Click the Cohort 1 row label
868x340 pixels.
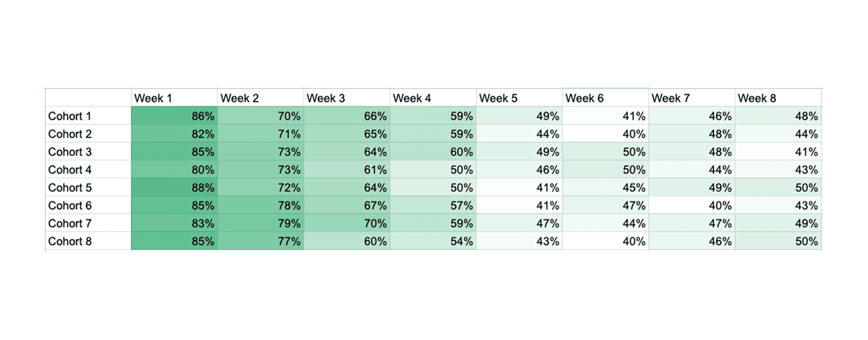[88, 116]
